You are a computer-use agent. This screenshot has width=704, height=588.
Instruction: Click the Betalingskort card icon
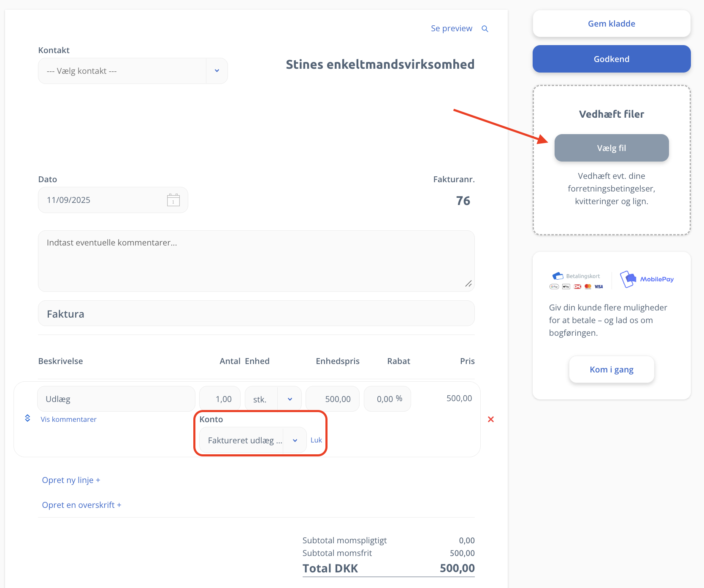tap(558, 276)
